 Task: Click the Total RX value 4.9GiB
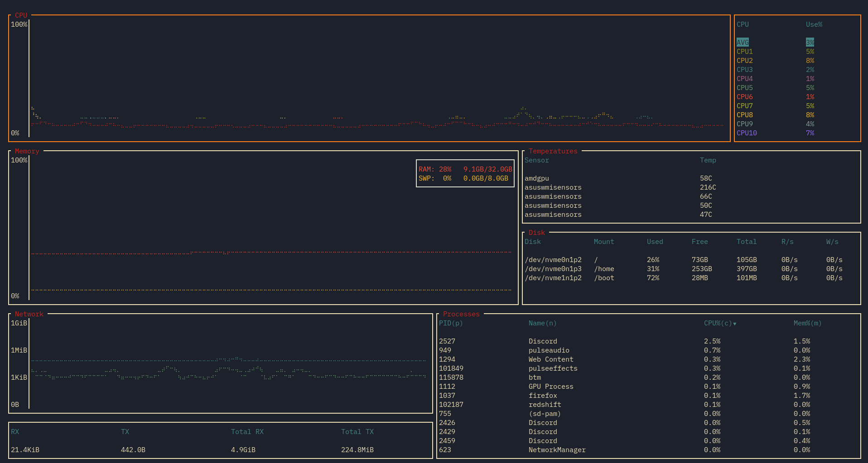(x=243, y=450)
